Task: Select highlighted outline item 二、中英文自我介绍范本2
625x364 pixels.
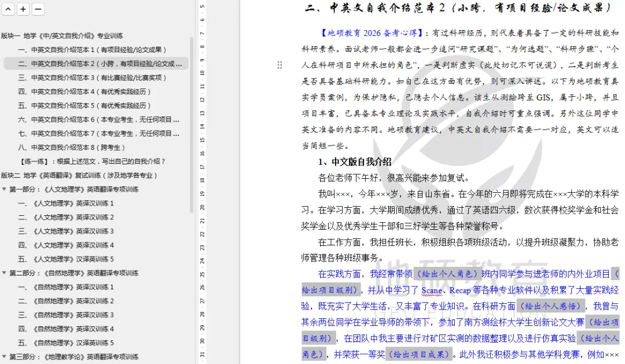Action: [x=95, y=64]
